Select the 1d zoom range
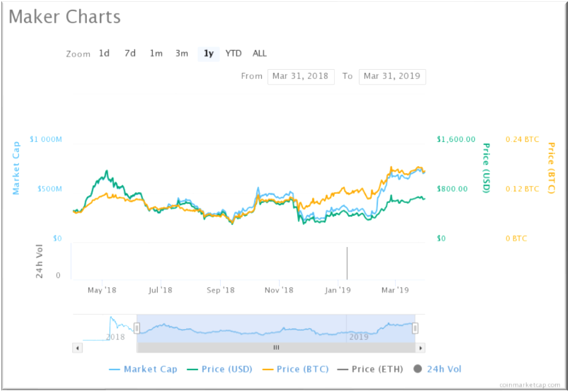Image resolution: width=569 pixels, height=392 pixels. (104, 54)
